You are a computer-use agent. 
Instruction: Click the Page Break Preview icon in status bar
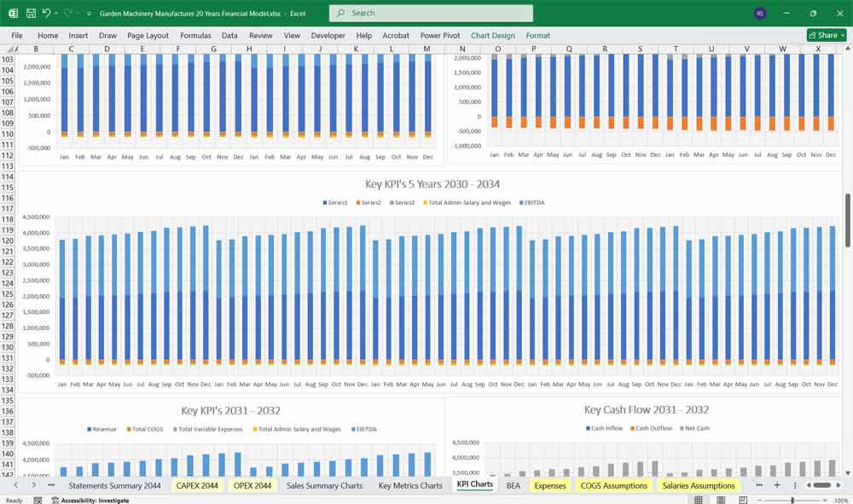742,499
